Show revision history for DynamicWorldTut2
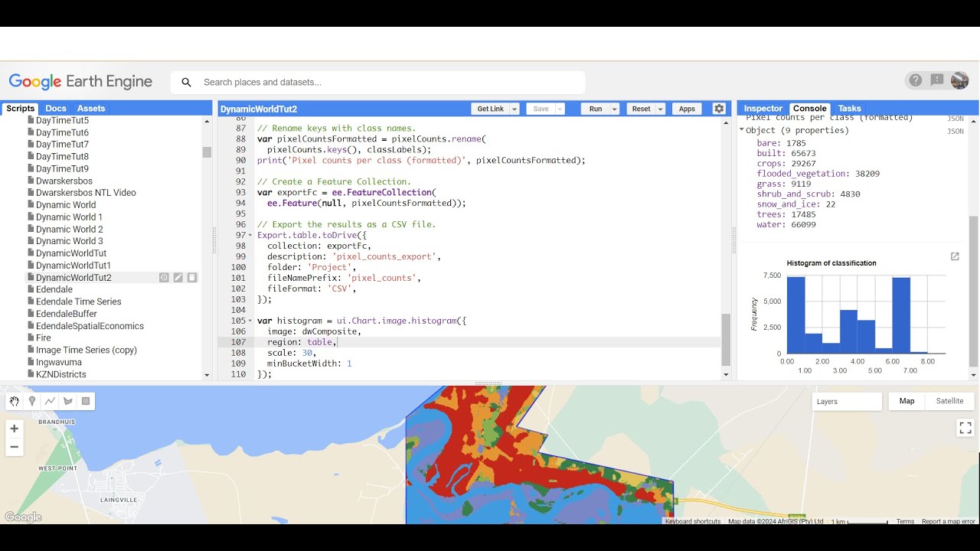Image resolution: width=980 pixels, height=551 pixels. coord(164,278)
